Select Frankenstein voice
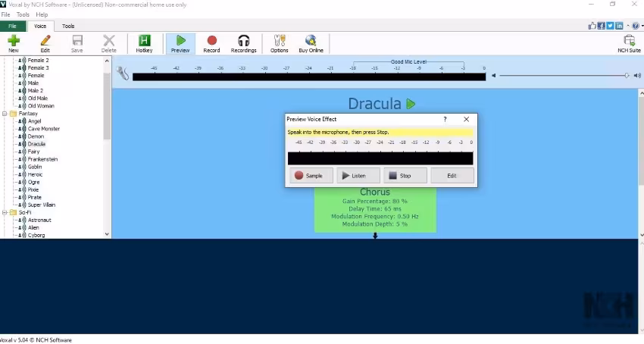The width and height of the screenshot is (644, 344). (42, 159)
